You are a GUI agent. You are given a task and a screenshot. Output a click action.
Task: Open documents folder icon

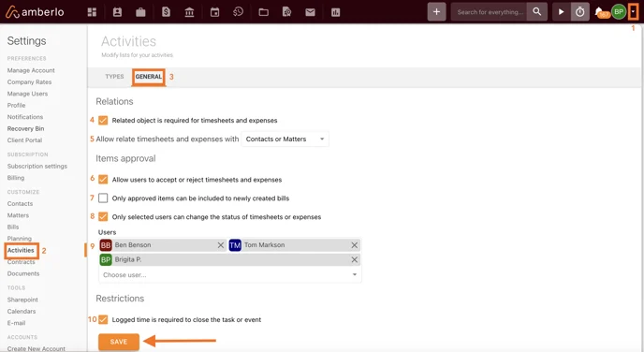[264, 12]
